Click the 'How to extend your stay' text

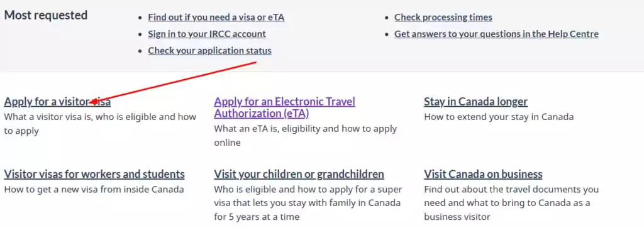(499, 117)
